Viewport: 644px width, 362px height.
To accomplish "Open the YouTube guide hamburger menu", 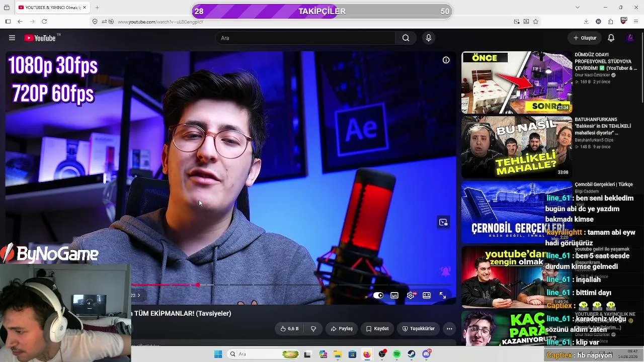I will [x=12, y=38].
